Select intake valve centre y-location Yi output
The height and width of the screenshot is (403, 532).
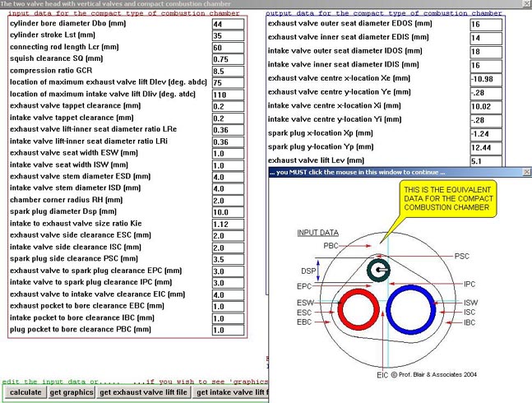coord(486,120)
